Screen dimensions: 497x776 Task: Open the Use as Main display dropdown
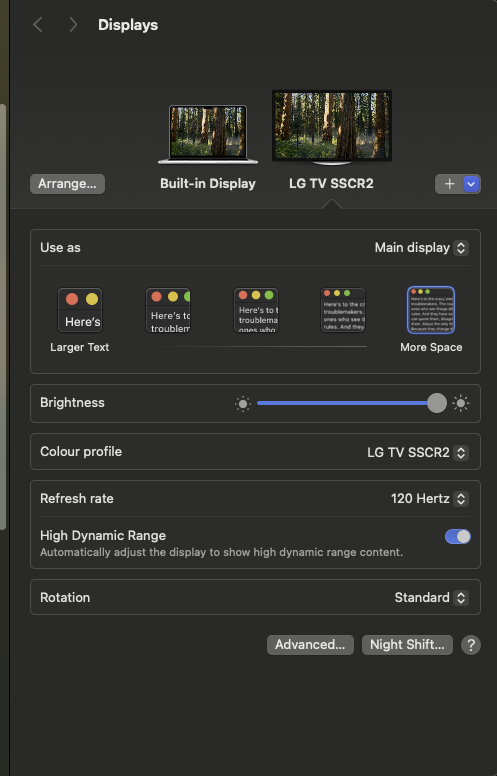click(x=421, y=247)
